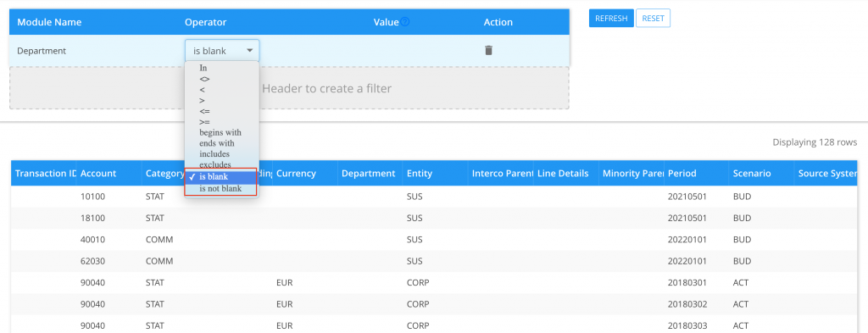Open the Operator dropdown showing is blank
Screen dimensions: 868x333
point(222,51)
